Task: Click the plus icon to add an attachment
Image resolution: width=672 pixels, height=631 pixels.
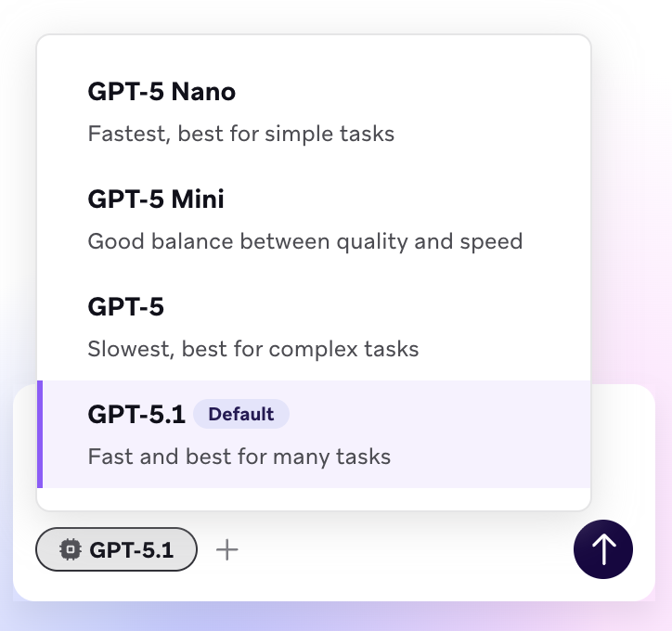Action: tap(227, 549)
